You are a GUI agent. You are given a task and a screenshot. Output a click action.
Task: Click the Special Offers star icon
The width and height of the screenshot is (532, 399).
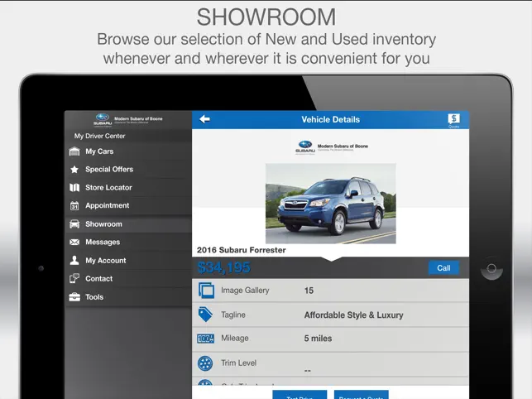74,170
